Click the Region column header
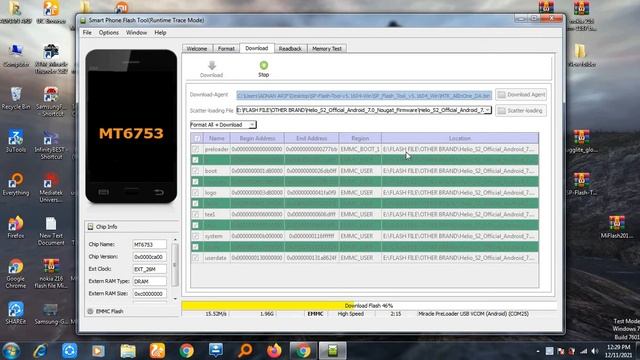Image resolution: width=640 pixels, height=360 pixels. coord(360,138)
